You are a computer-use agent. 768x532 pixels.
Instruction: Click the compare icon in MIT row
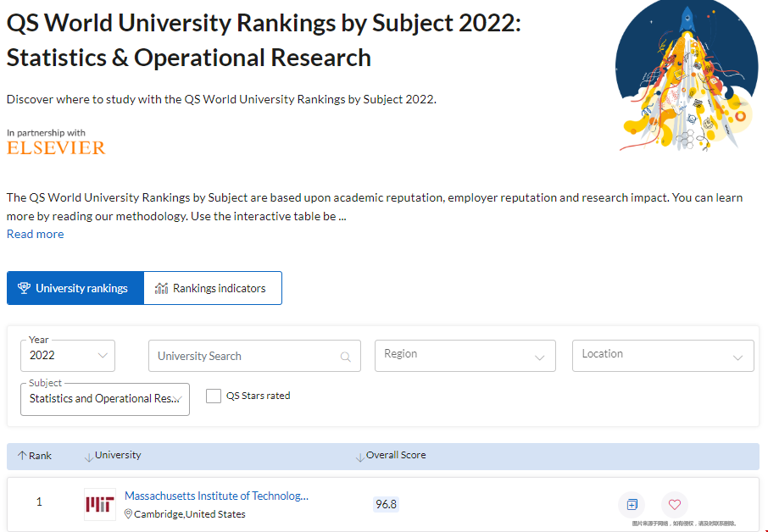click(632, 505)
